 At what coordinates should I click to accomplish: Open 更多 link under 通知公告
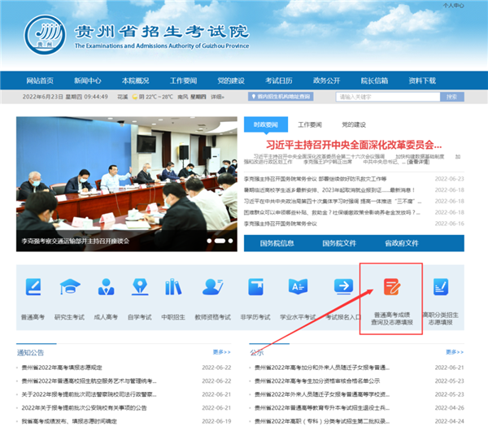pyautogui.click(x=221, y=352)
